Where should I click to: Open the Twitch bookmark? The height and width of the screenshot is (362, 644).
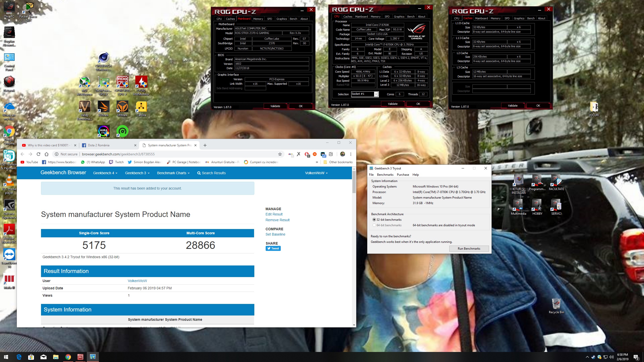coord(117,162)
